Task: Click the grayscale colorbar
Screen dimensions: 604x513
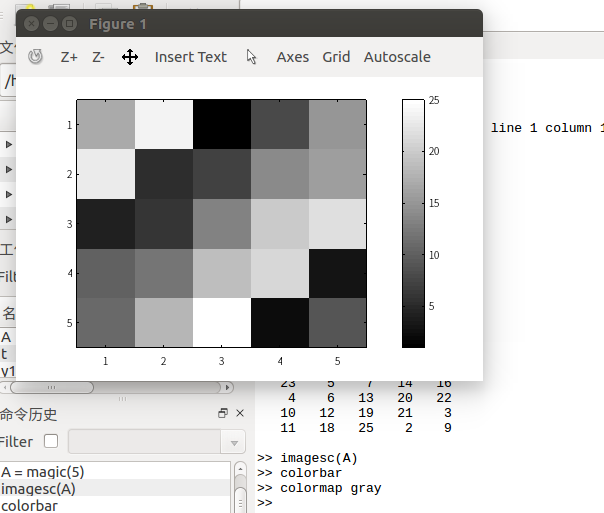Action: pyautogui.click(x=413, y=223)
